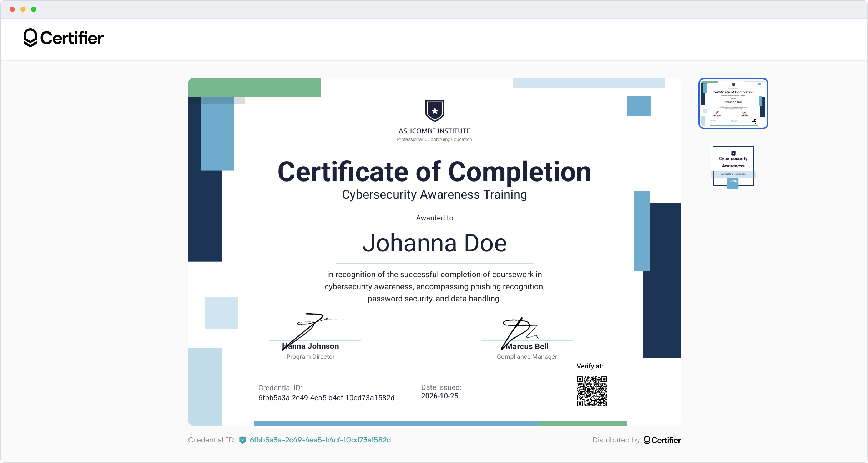This screenshot has width=868, height=463.
Task: Click the Cybersecurity Awareness Training subtitle
Action: tap(434, 195)
